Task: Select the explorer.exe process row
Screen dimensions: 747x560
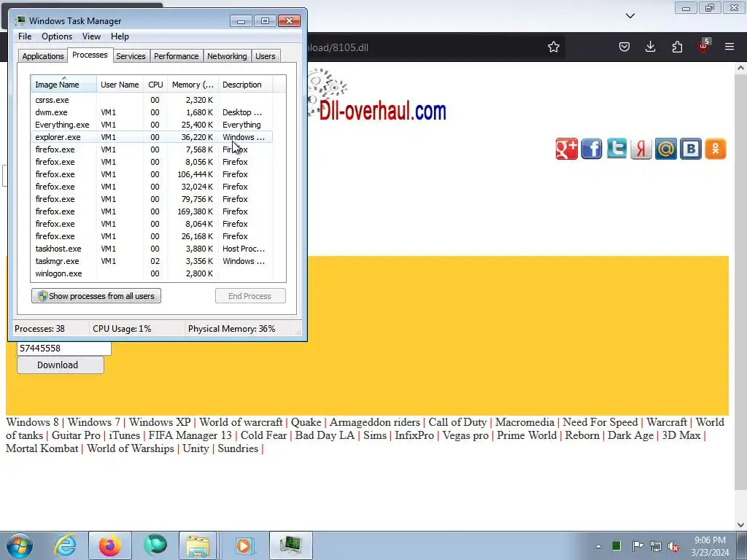Action: tap(152, 137)
